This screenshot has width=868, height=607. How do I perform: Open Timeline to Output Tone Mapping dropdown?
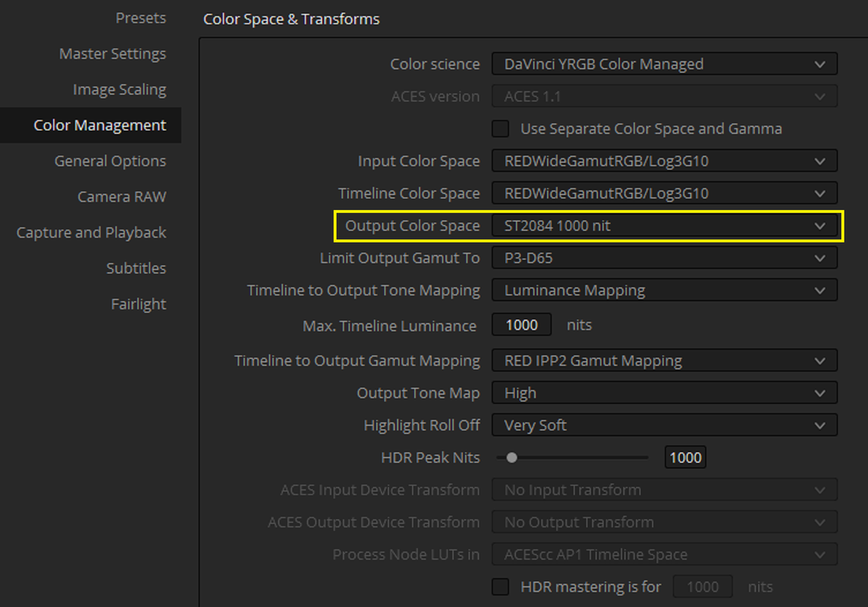[665, 291]
